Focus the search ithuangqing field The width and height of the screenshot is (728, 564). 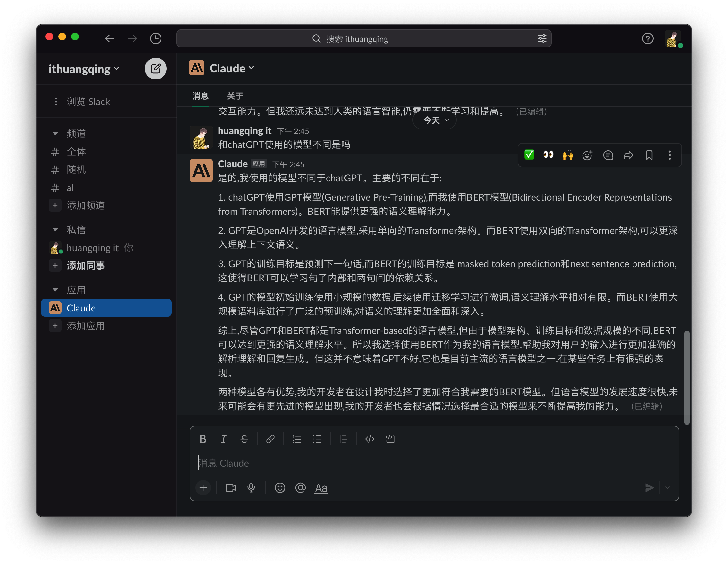(x=363, y=39)
